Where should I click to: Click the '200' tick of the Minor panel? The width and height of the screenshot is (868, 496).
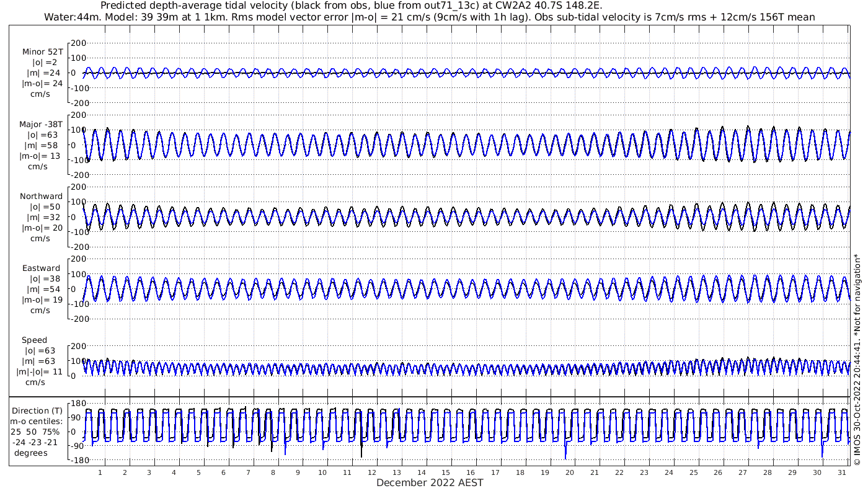[78, 43]
